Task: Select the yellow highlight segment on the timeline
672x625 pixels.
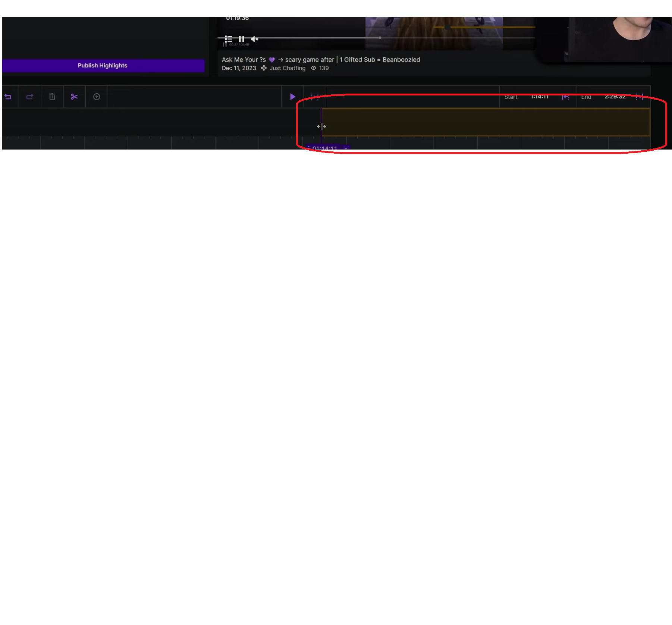Action: (486, 122)
